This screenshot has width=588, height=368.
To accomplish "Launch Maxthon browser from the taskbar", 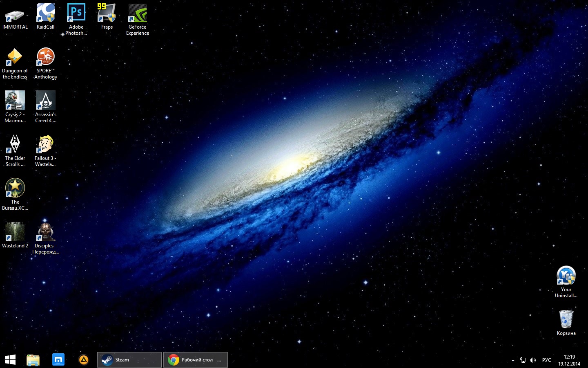I will click(x=58, y=360).
